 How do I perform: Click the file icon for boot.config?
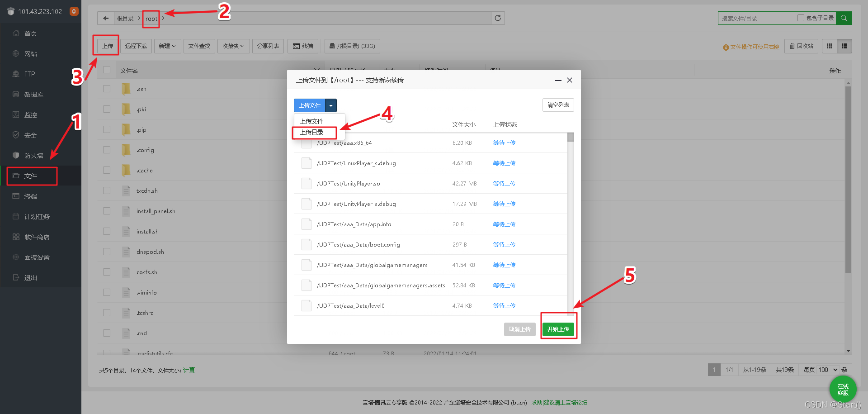pyautogui.click(x=307, y=245)
